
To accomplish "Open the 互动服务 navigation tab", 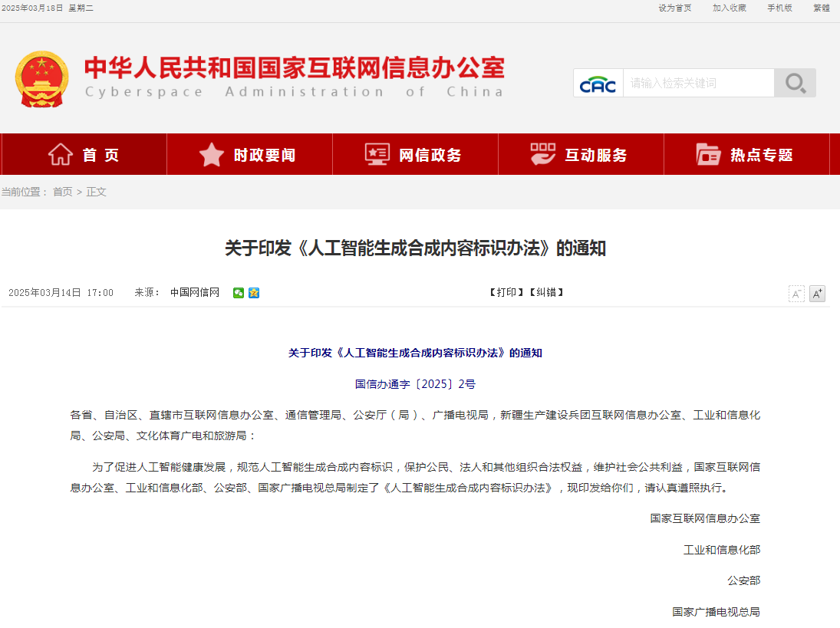I will [x=581, y=154].
